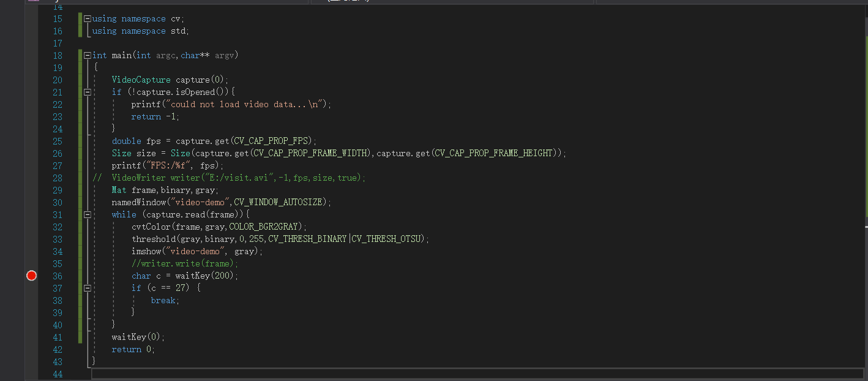Collapse the main function code block
Viewport: 868px width, 381px height.
pos(87,55)
